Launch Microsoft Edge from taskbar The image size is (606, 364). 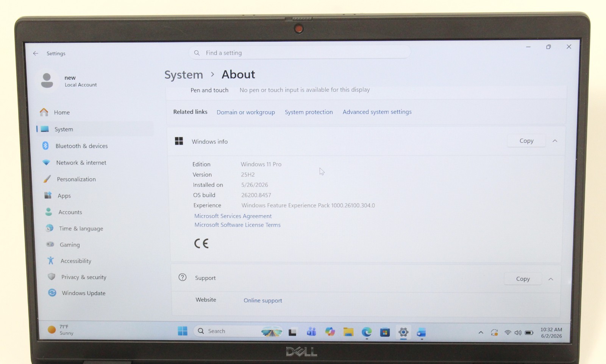point(367,332)
